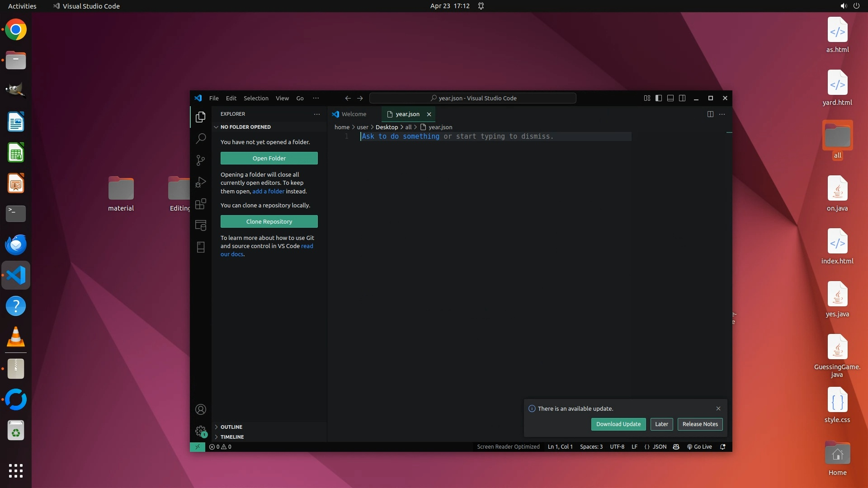
Task: Expand the Outline section
Action: coord(231,427)
